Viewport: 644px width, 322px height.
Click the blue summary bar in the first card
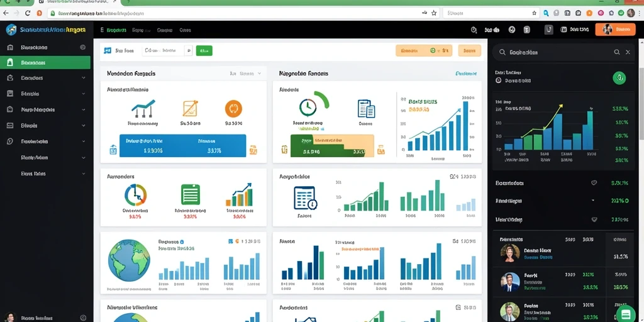tap(183, 145)
